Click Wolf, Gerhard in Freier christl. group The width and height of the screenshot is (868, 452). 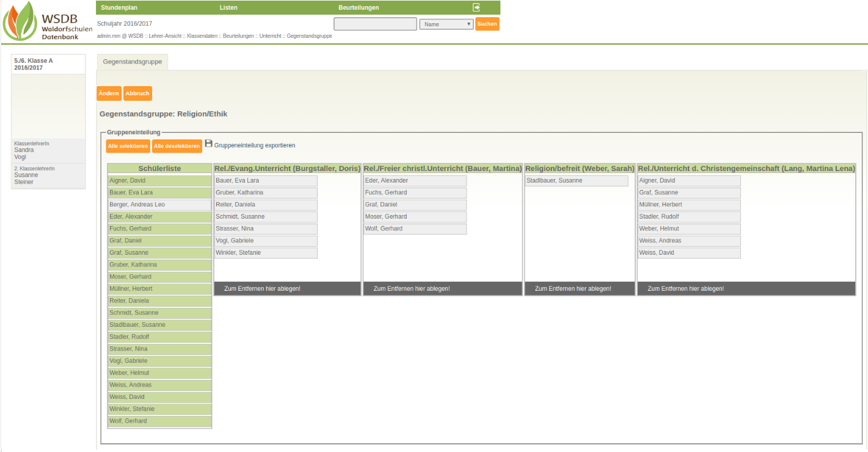tap(415, 228)
